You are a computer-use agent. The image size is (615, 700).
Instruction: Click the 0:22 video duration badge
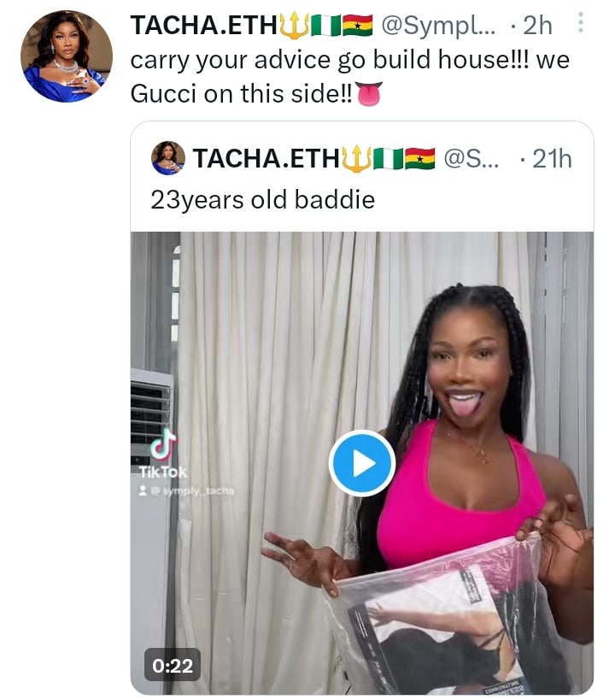[x=173, y=665]
